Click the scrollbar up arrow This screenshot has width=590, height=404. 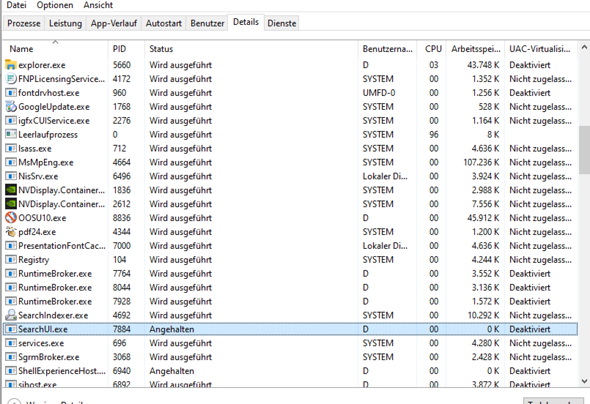click(x=584, y=47)
